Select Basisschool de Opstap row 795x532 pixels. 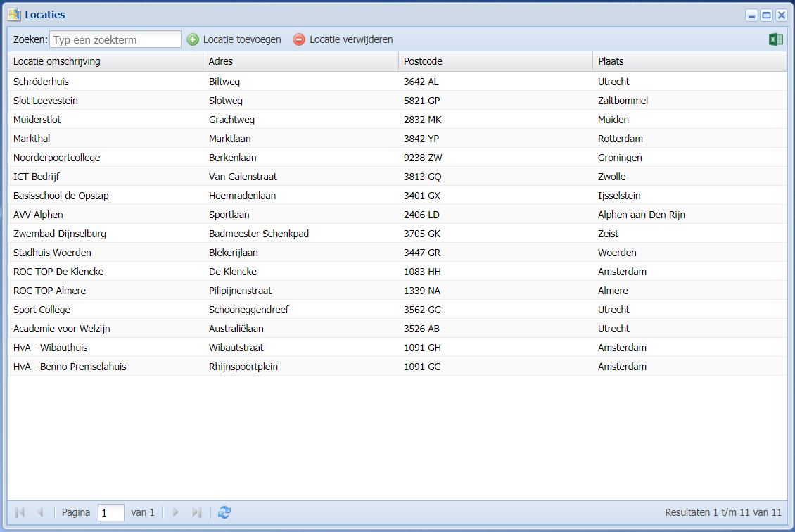tap(397, 196)
